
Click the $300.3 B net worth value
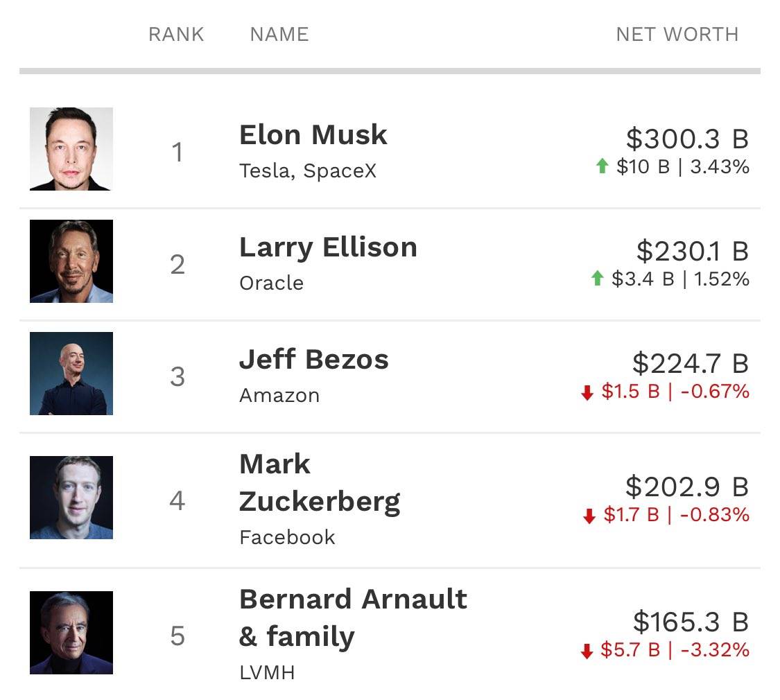pos(687,139)
